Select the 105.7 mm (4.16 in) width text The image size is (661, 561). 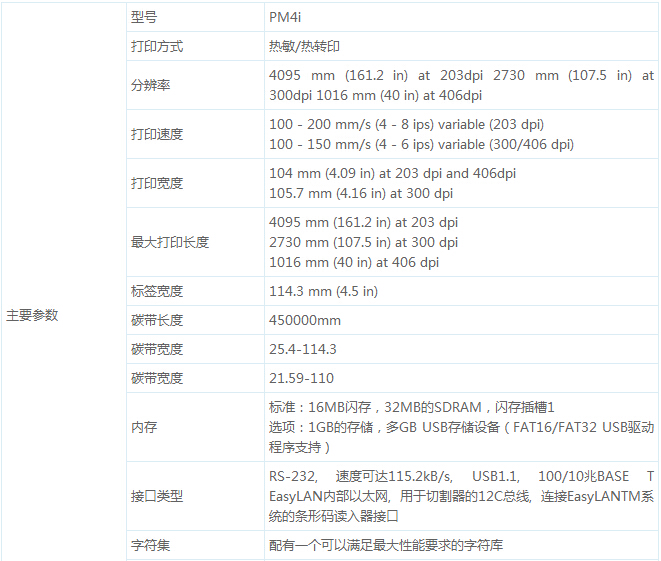pyautogui.click(x=361, y=193)
